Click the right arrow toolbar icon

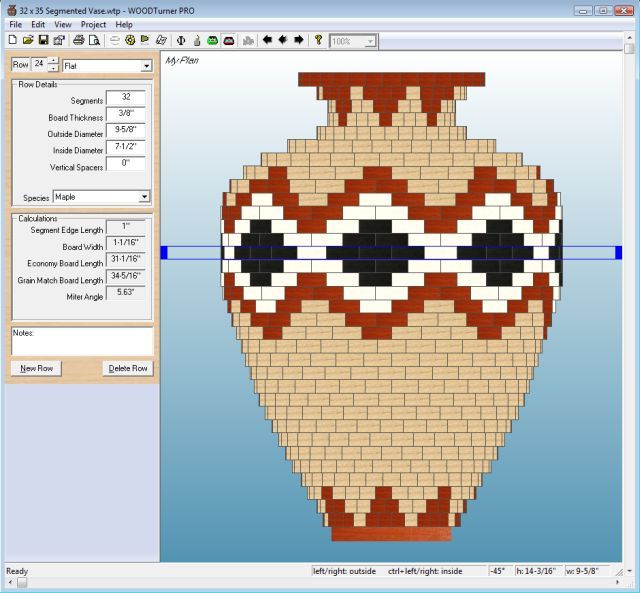(x=299, y=41)
